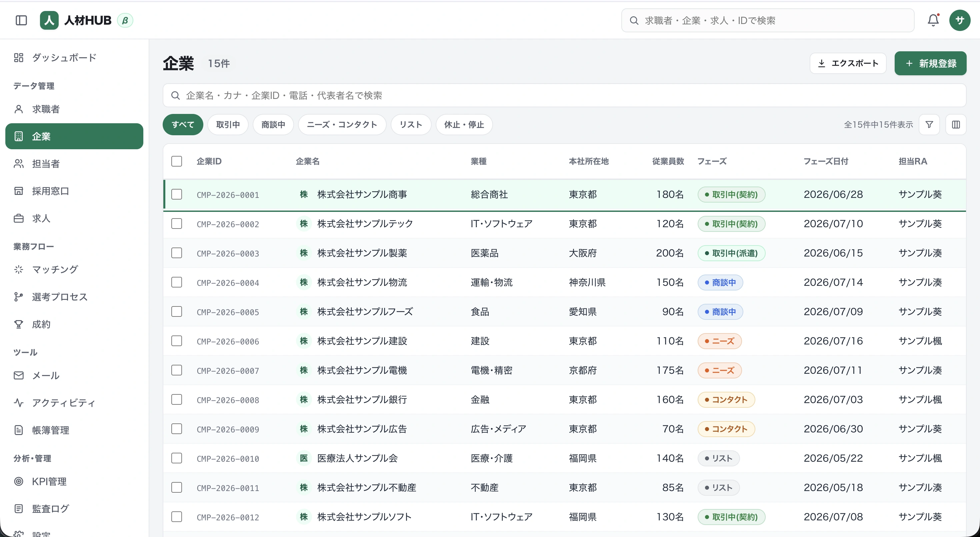Click the 株 badge for 株式会社サンプル銀行
This screenshot has width=980, height=537.
click(304, 400)
